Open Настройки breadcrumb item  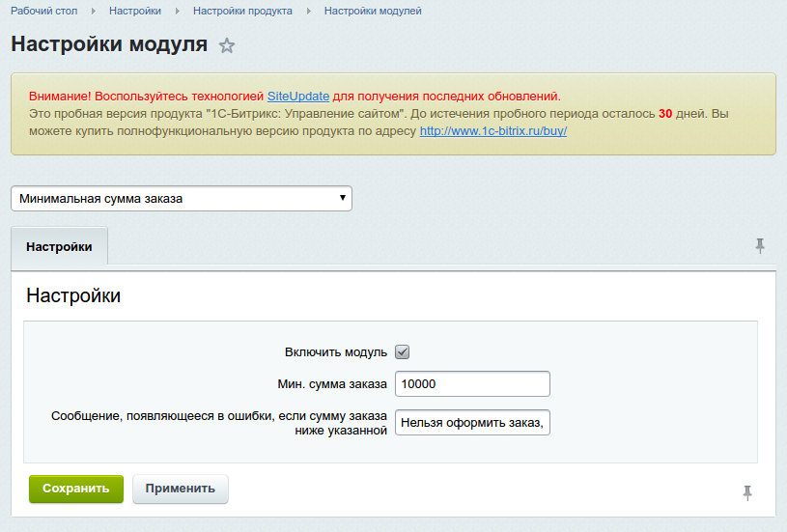point(135,11)
